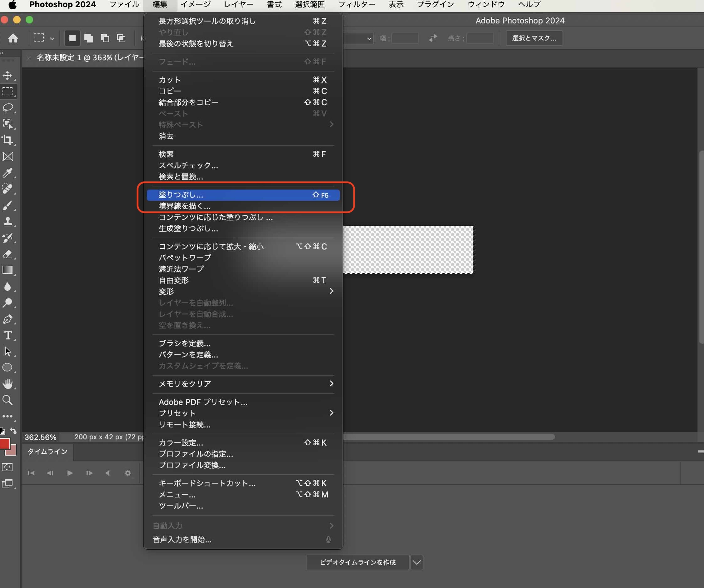Open timeline playback settings gear

tap(127, 473)
